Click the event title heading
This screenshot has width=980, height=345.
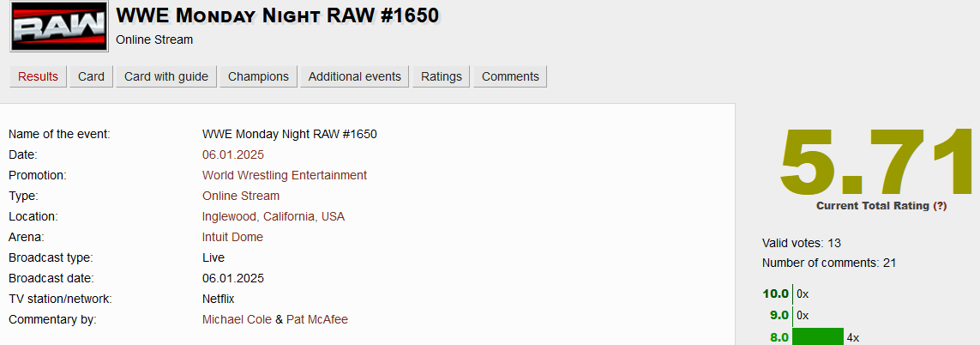pyautogui.click(x=278, y=15)
